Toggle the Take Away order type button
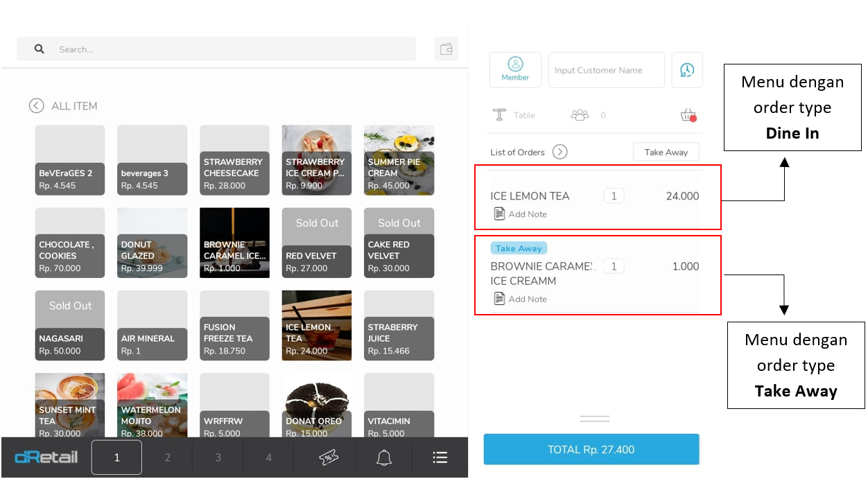This screenshot has width=868, height=479. click(x=666, y=153)
